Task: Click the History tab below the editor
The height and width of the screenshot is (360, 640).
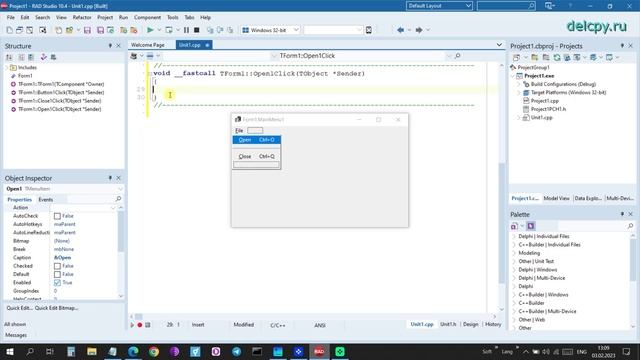Action: click(x=493, y=324)
